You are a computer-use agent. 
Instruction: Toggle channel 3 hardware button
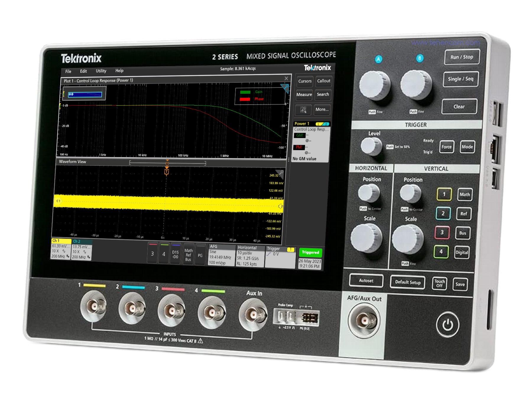(442, 233)
